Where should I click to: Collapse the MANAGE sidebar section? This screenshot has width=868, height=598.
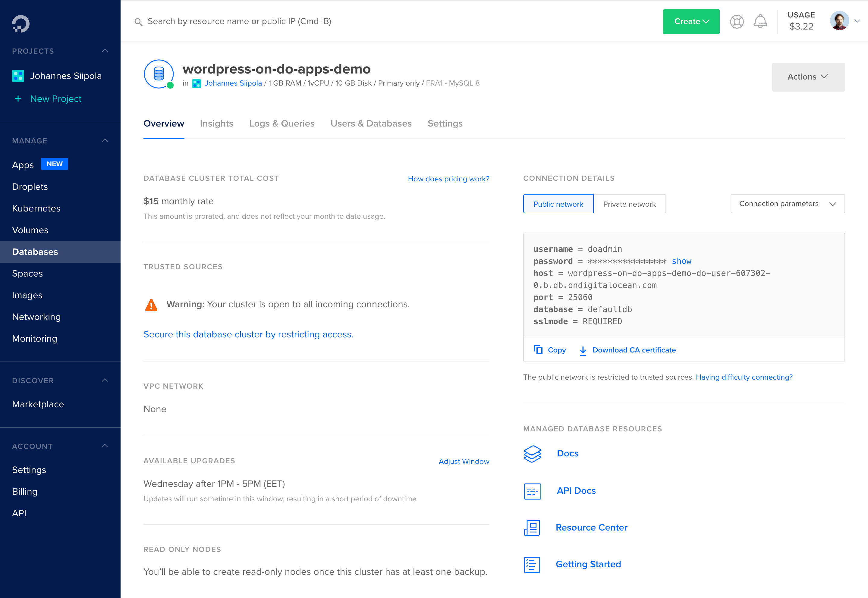pyautogui.click(x=105, y=140)
